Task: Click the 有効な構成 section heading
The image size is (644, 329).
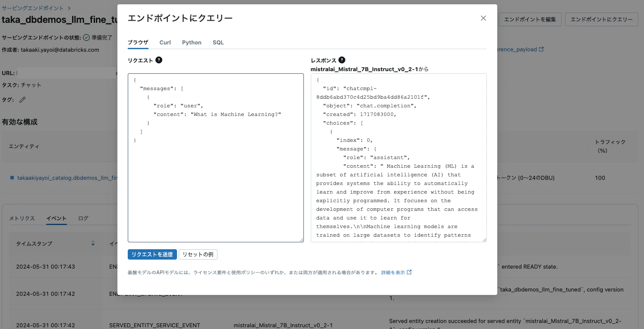Action: [19, 122]
